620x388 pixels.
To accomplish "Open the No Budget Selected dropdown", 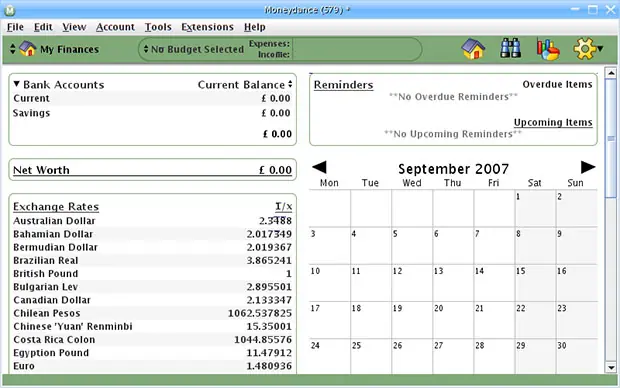I will [x=194, y=49].
